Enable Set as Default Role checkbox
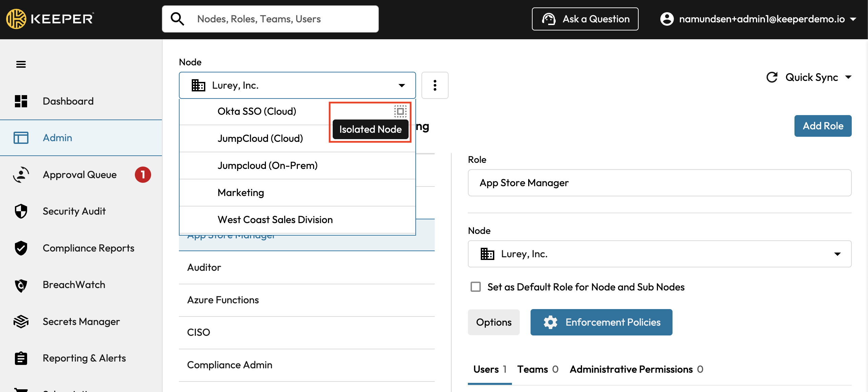868x392 pixels. pyautogui.click(x=476, y=287)
